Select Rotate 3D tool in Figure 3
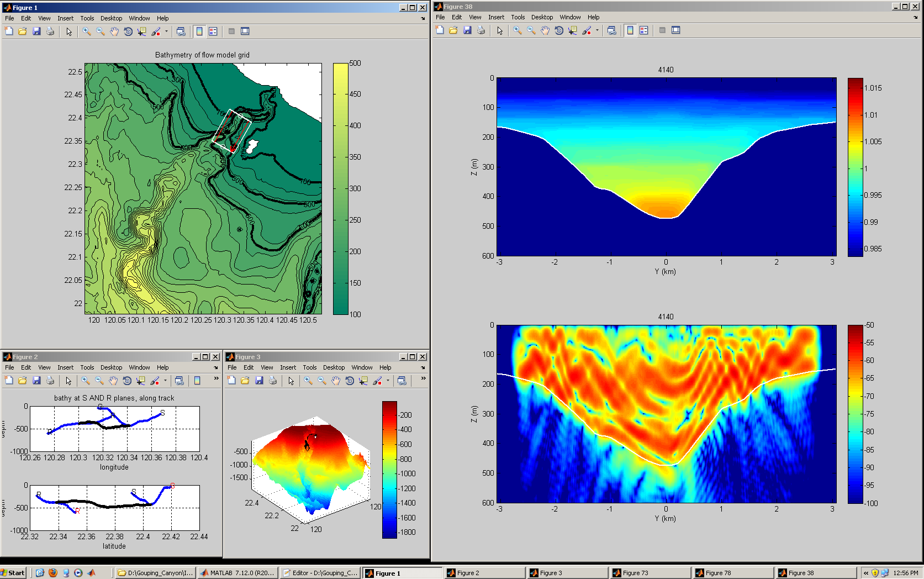924x579 pixels. (350, 381)
